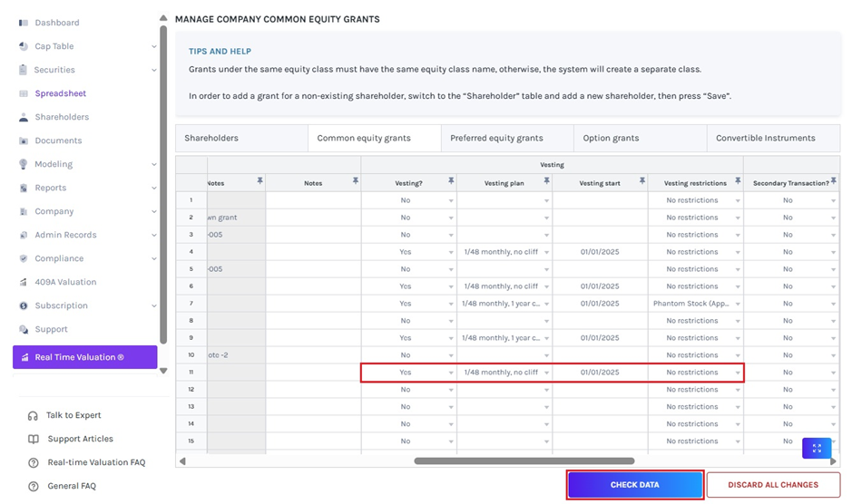Click the 409A Valuation chart icon
Image resolution: width=852 pixels, height=504 pixels.
24,282
